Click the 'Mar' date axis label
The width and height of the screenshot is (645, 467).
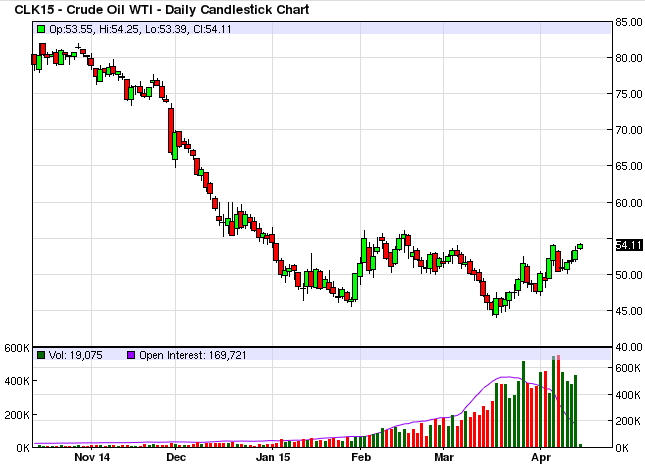tap(444, 457)
